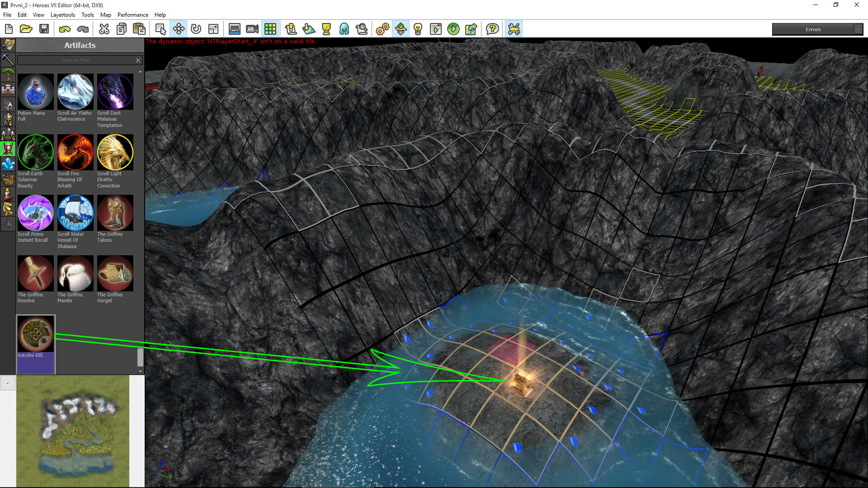Select the map-and-pencil sidebar tool
The width and height of the screenshot is (868, 488).
tap(8, 44)
